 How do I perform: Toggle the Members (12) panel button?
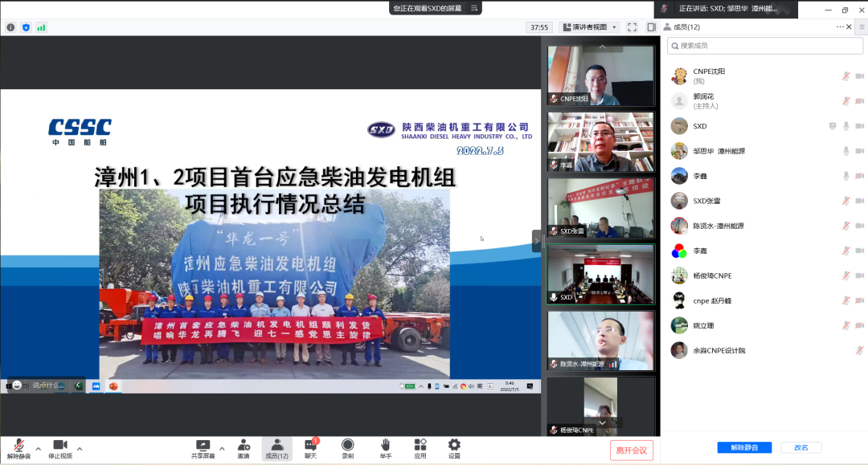[276, 449]
